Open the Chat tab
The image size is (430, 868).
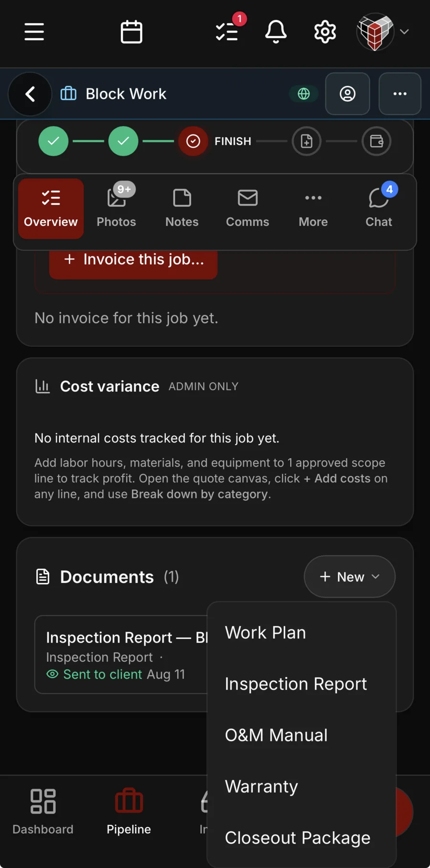pyautogui.click(x=379, y=209)
